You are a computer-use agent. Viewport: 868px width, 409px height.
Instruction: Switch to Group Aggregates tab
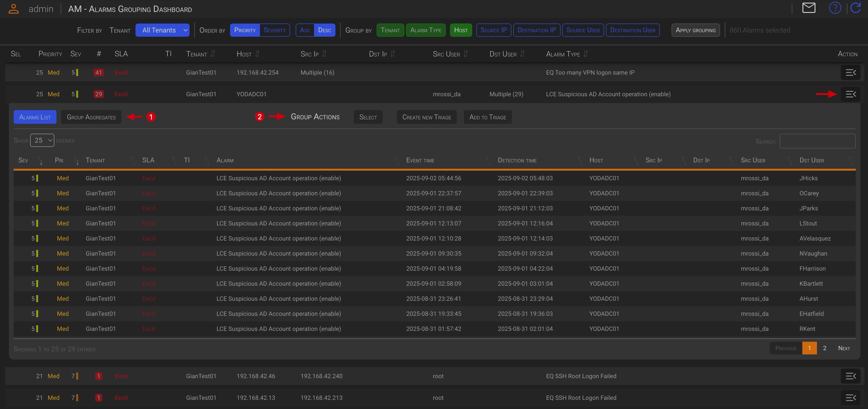(91, 117)
